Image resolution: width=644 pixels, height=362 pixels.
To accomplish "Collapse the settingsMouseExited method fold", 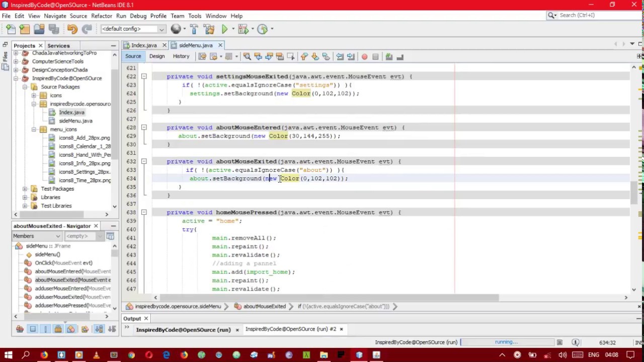I will (144, 76).
